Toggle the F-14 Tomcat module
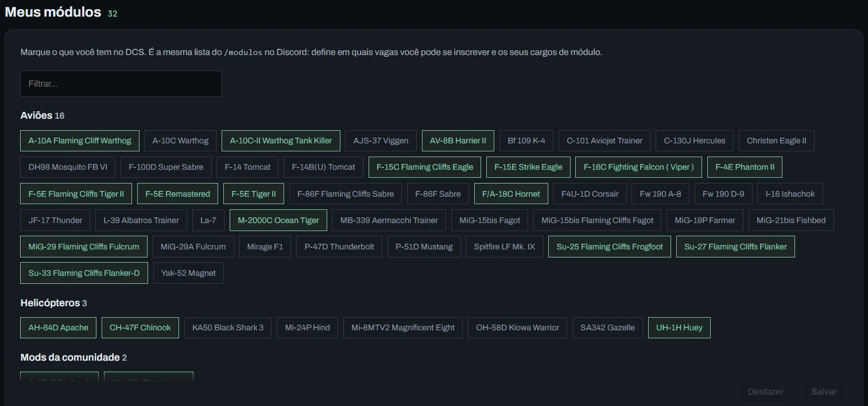 [x=248, y=167]
